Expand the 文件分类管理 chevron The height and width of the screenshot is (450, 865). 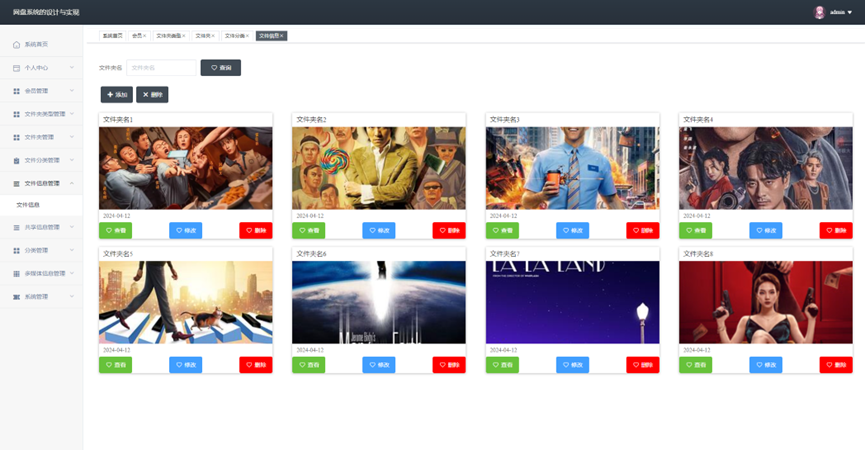tap(72, 160)
